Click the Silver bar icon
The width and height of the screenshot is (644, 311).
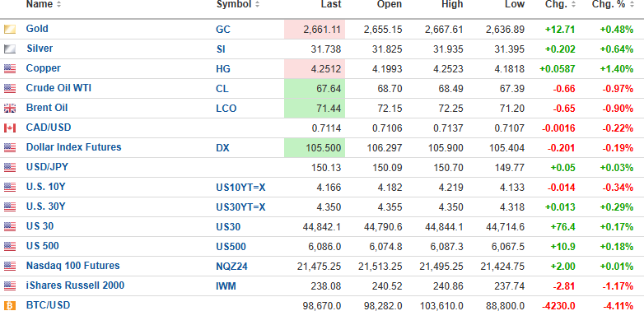10,49
